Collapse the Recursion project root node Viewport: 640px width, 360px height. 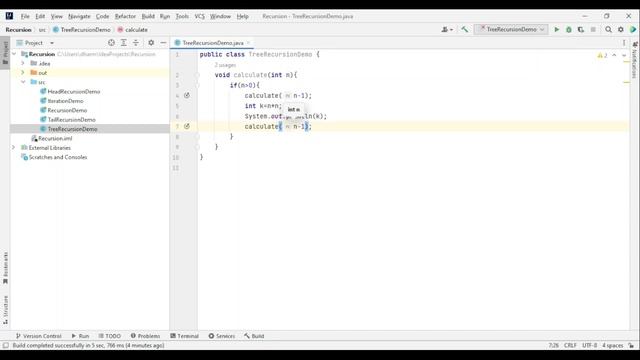pyautogui.click(x=14, y=54)
